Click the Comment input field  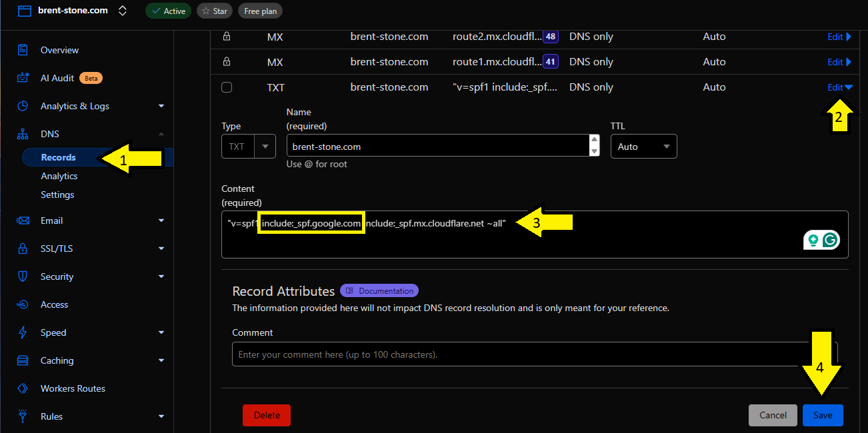tap(520, 354)
